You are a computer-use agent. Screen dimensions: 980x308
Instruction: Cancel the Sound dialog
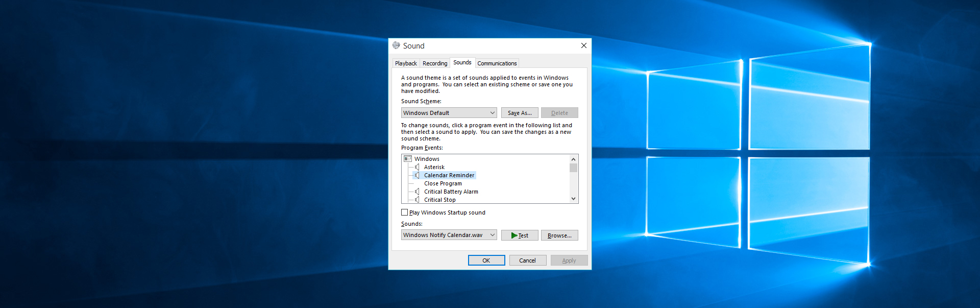(528, 260)
